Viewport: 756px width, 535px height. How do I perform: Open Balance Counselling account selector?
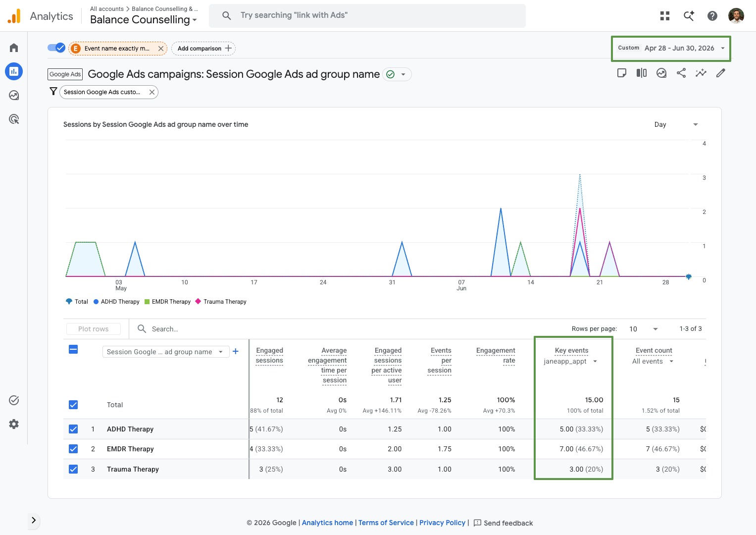pyautogui.click(x=144, y=20)
